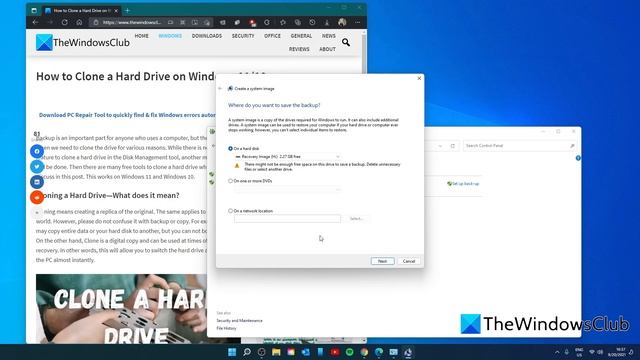Open Edge Favorites star icon

click(x=282, y=22)
